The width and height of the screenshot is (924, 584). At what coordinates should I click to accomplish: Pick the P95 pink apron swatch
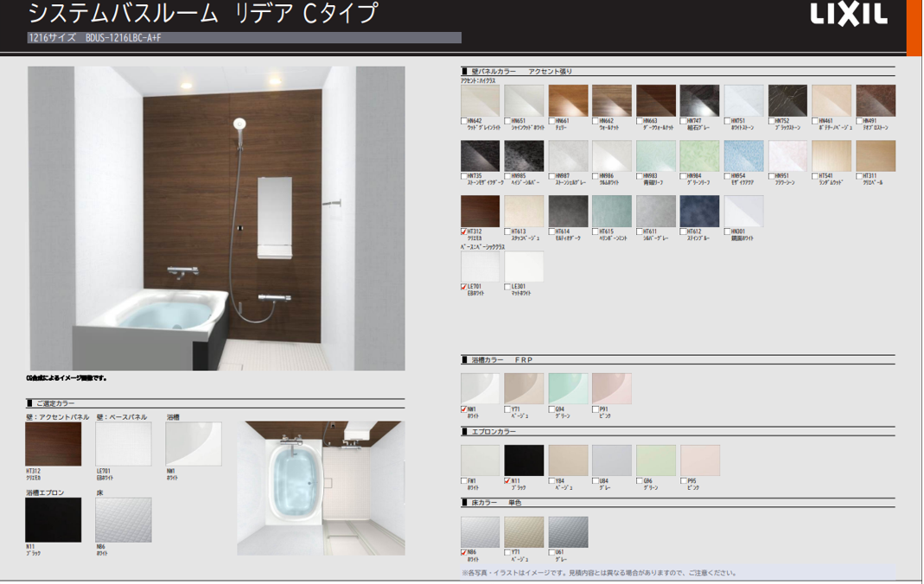(x=699, y=460)
